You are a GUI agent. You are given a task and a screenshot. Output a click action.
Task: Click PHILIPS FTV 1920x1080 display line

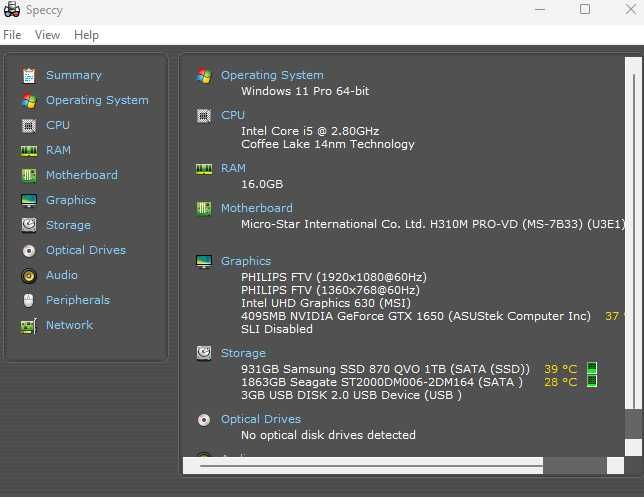pos(334,277)
